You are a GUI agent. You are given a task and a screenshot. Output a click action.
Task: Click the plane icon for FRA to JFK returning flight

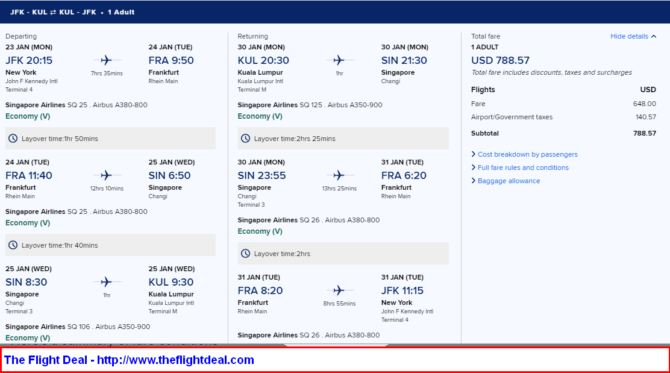(x=338, y=291)
